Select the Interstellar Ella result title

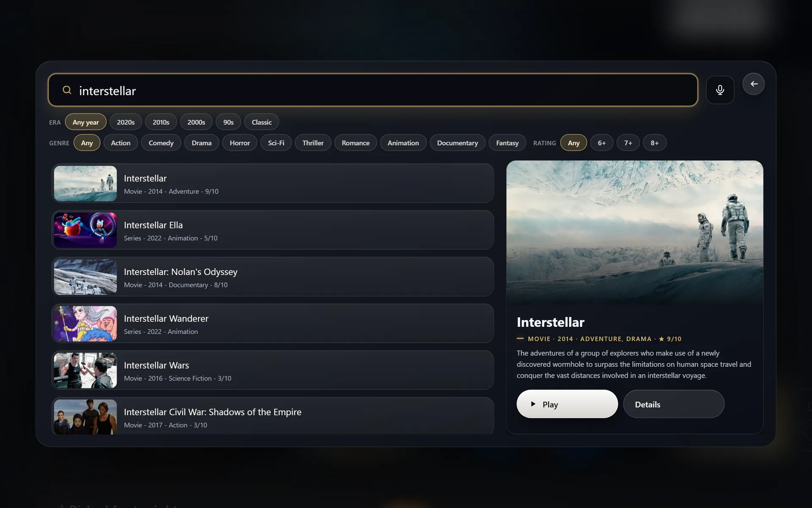pyautogui.click(x=153, y=225)
